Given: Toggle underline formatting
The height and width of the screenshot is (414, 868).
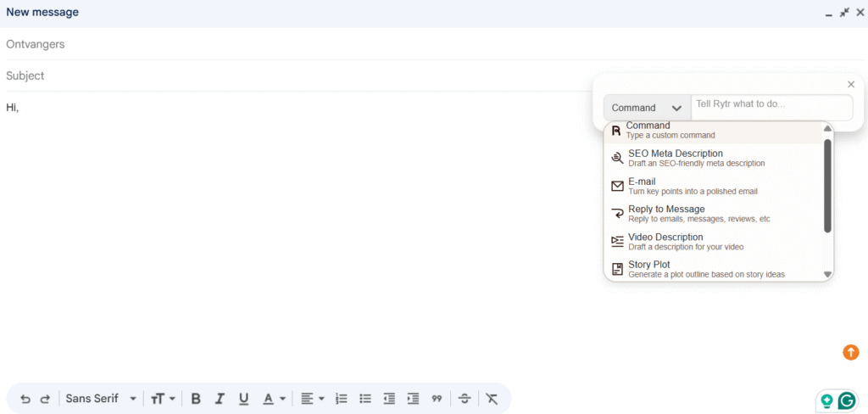Looking at the screenshot, I should click(244, 399).
